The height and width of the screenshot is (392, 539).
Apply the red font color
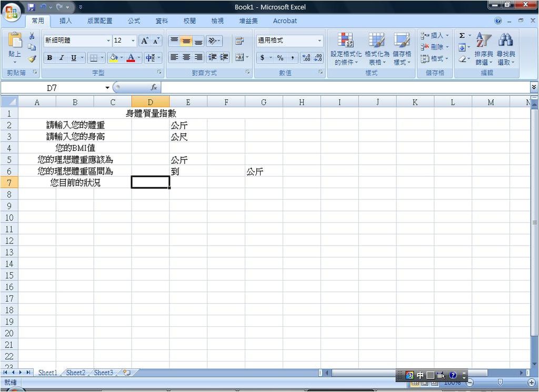(131, 58)
